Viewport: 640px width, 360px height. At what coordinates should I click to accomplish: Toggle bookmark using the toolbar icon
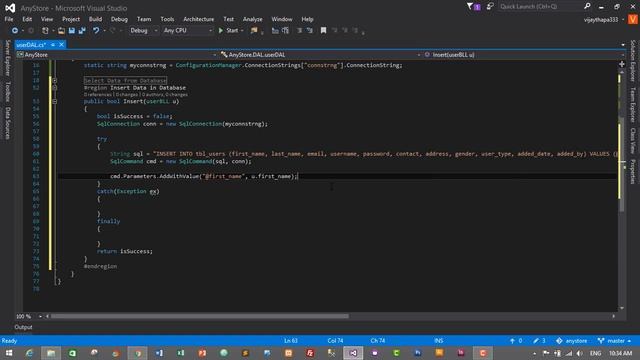coord(323,31)
